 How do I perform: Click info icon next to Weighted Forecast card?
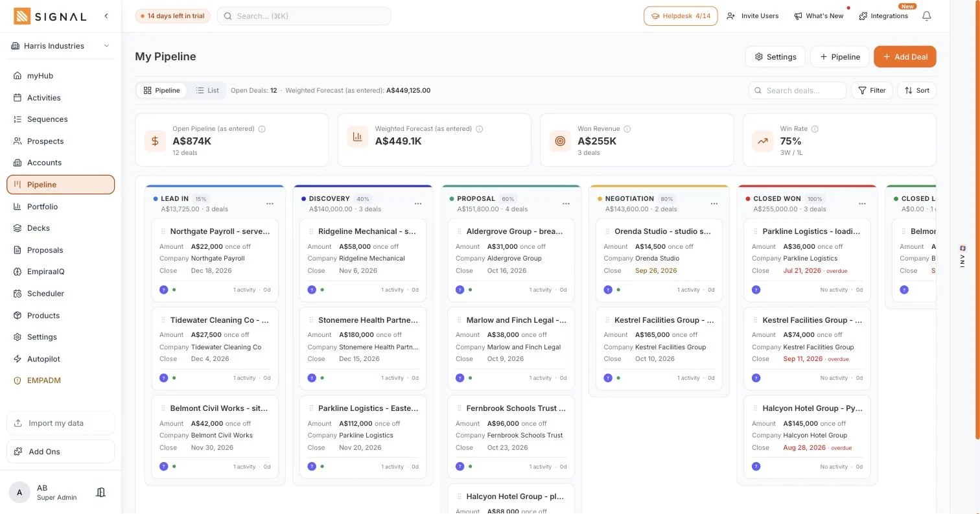[480, 129]
